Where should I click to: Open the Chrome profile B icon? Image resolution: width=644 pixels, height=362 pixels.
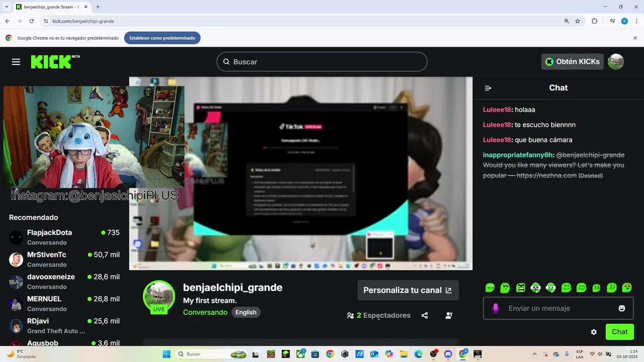tap(624, 21)
